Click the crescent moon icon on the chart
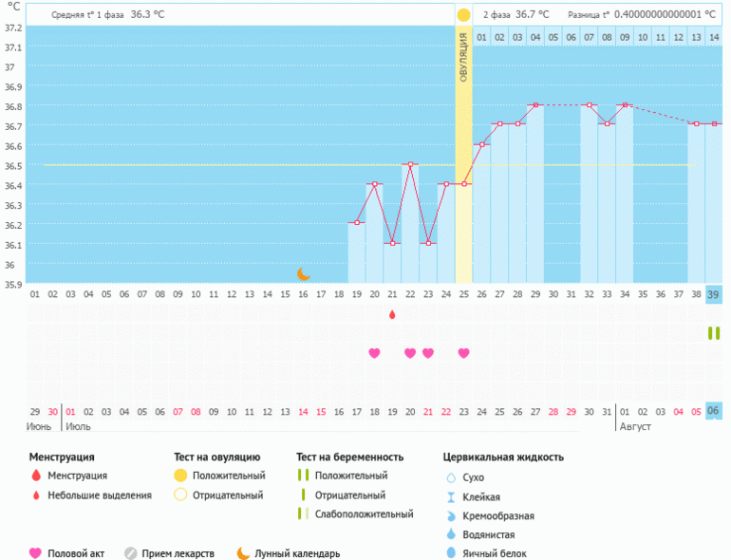The height and width of the screenshot is (560, 731). 304,273
